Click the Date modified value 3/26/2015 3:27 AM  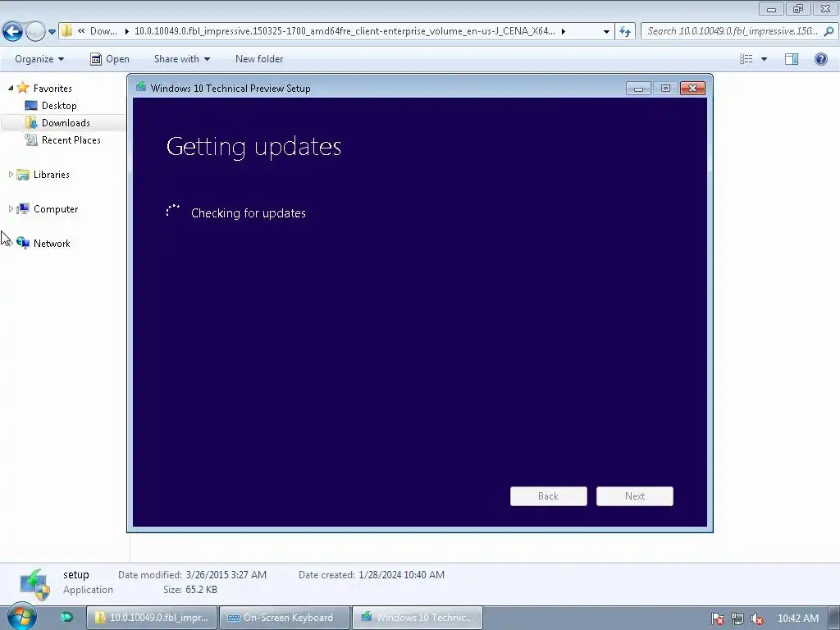pyautogui.click(x=226, y=575)
